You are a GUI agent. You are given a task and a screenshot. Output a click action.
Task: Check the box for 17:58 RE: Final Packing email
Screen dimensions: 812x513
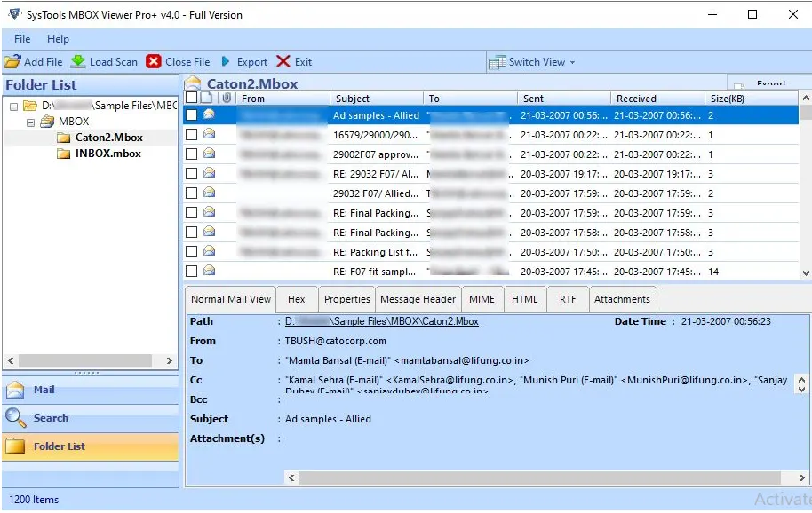(192, 232)
